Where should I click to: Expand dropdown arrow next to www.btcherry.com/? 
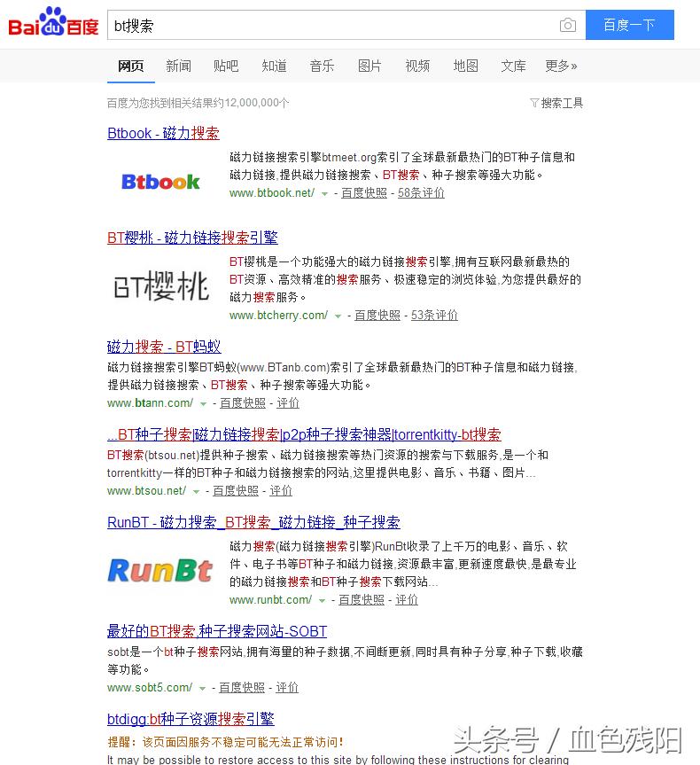[x=338, y=316]
